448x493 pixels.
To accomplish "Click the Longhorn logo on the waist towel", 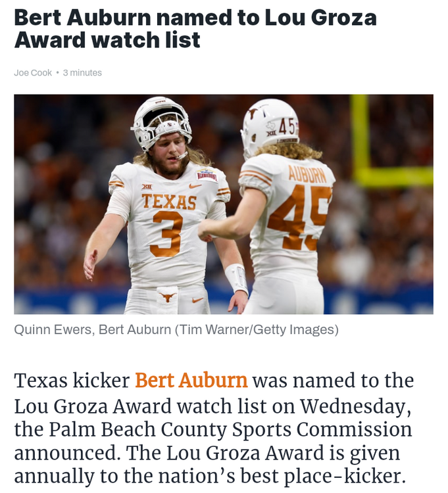I will tap(167, 298).
